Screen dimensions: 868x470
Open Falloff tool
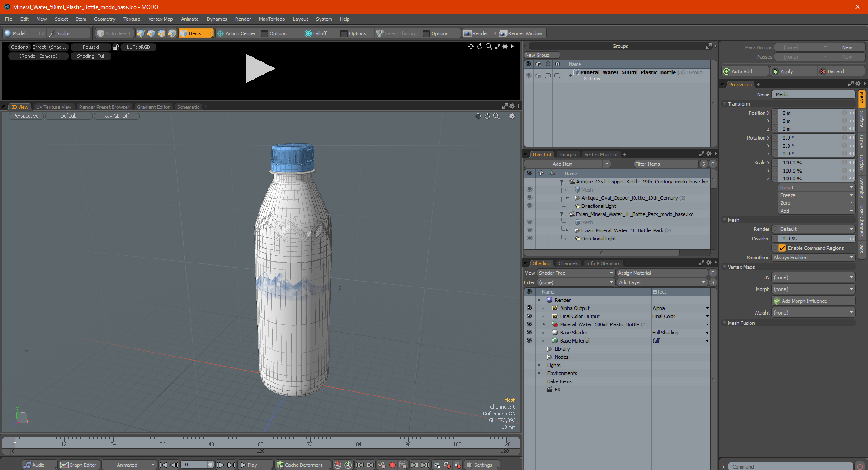316,33
